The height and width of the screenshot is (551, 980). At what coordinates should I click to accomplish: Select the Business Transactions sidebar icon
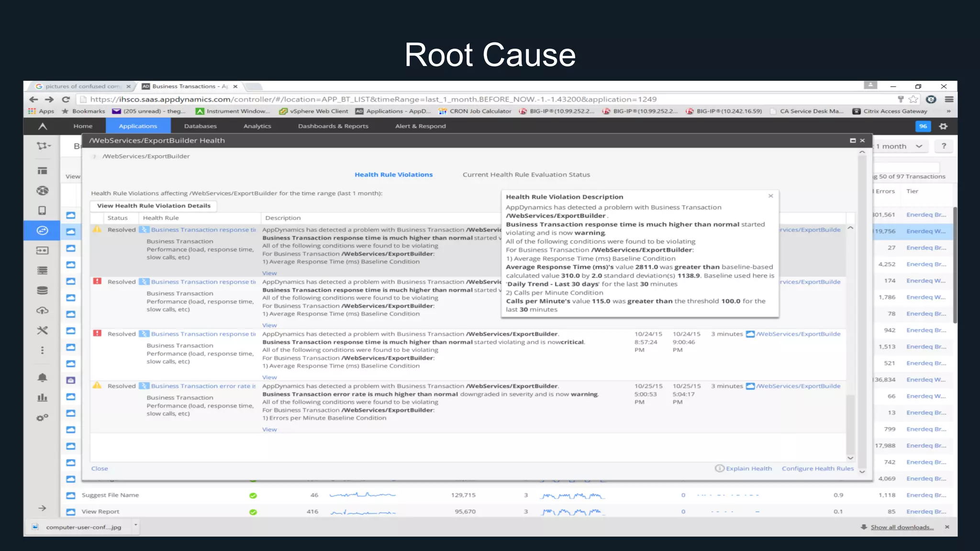pos(42,231)
